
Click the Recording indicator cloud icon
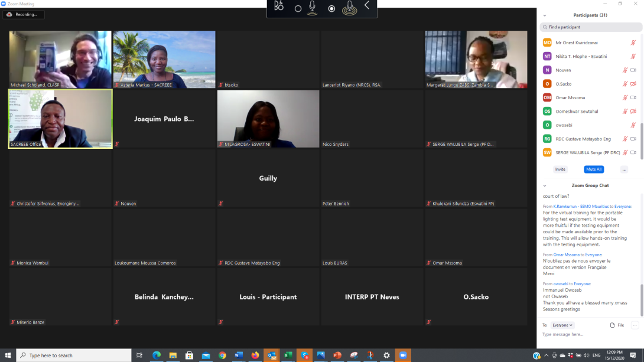coord(9,14)
